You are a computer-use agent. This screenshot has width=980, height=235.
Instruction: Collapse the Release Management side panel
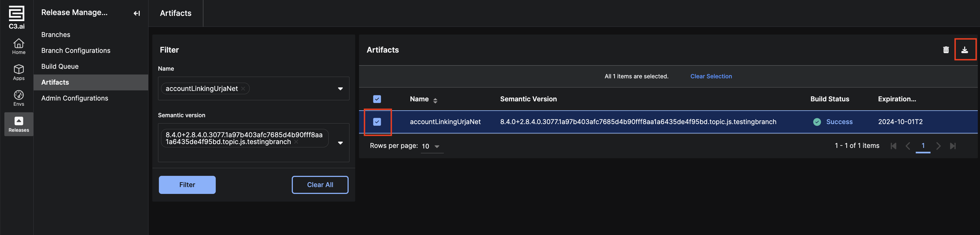(x=136, y=13)
